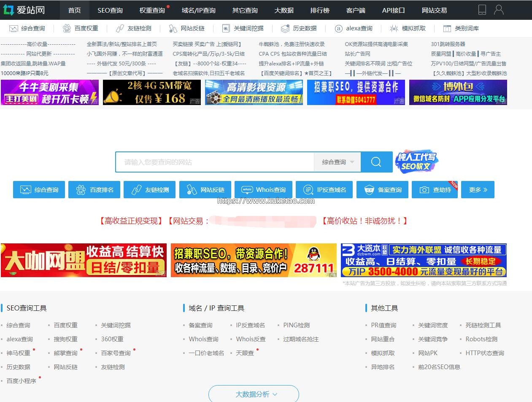The width and height of the screenshot is (532, 402).
Task: Expand the 大数据分析 section
Action: click(254, 394)
